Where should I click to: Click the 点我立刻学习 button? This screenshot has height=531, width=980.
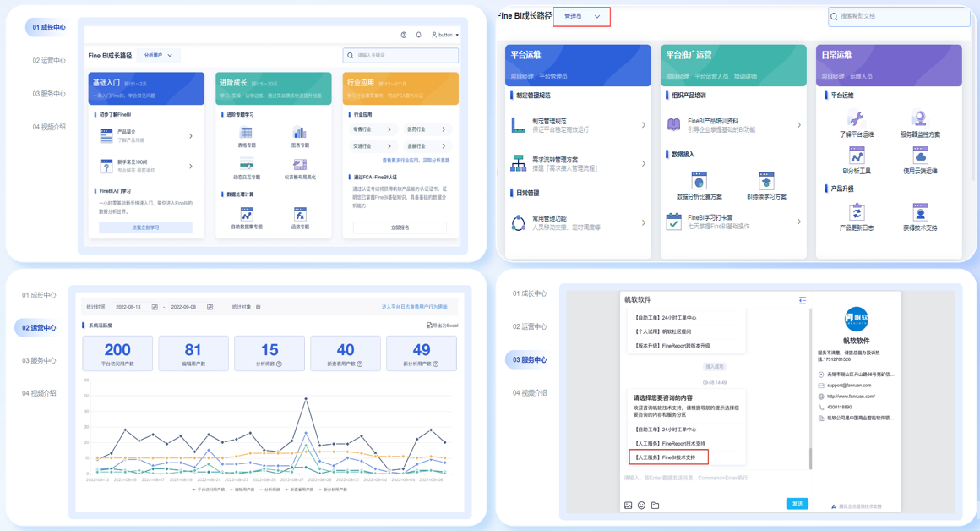(145, 227)
